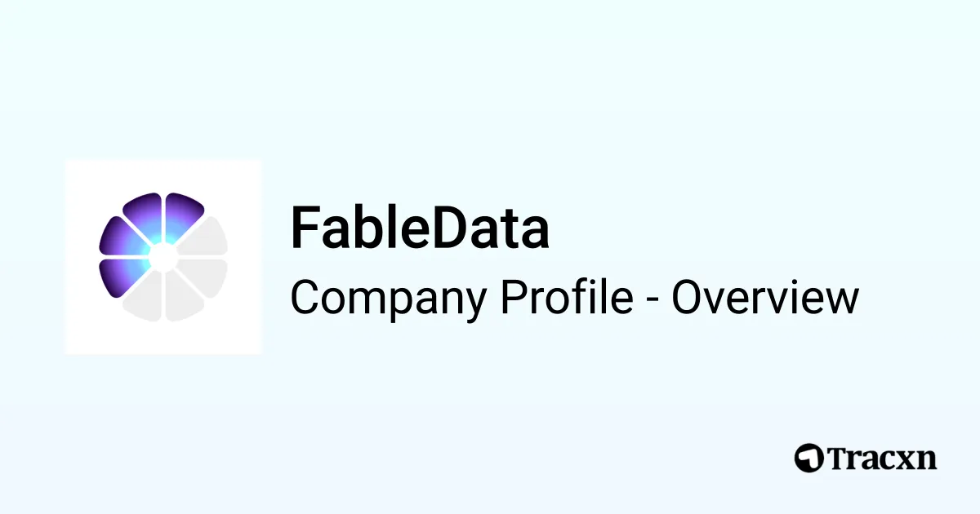Click the white logo tile's bottom-right corner
The width and height of the screenshot is (980, 514).
tap(258, 351)
